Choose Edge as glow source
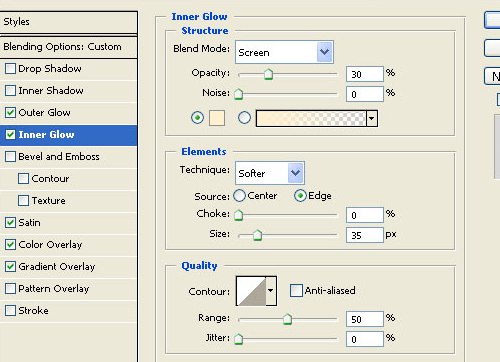 (300, 196)
